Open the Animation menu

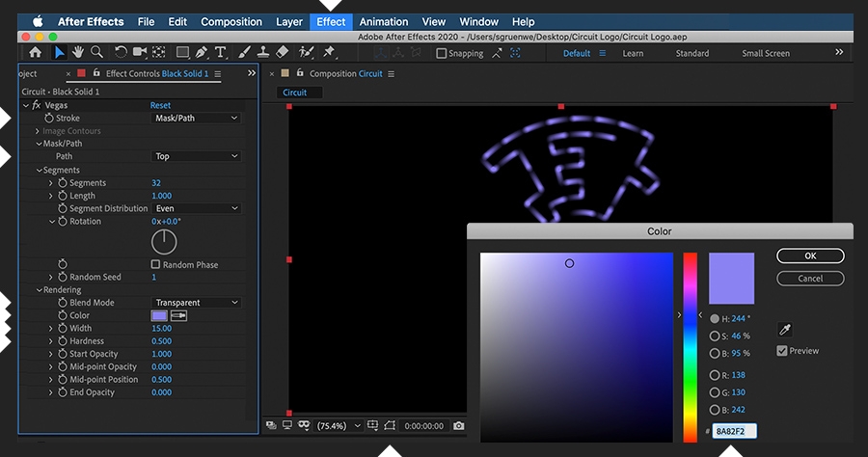click(x=383, y=21)
